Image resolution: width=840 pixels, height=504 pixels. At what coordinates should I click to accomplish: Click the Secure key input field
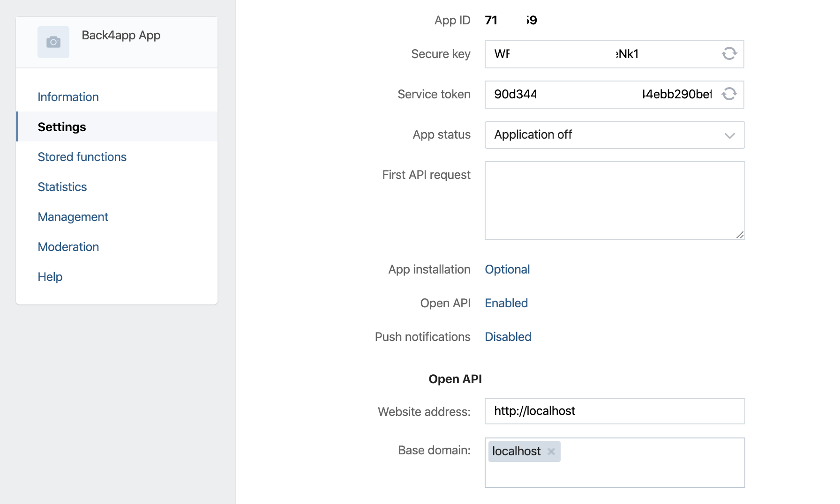(602, 54)
